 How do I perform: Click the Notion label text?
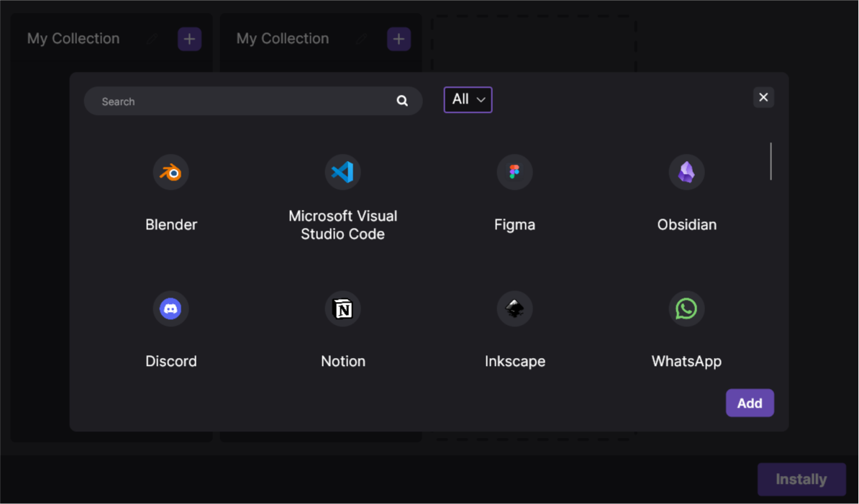(343, 361)
